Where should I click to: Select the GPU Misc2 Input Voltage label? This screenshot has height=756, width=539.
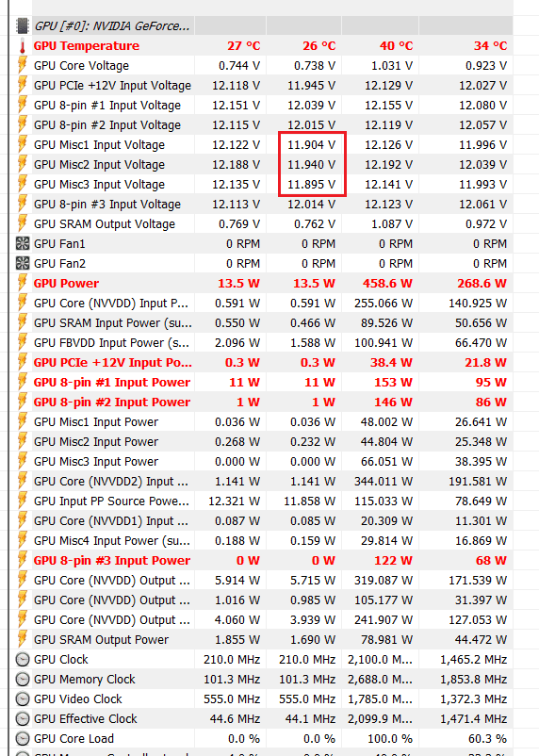[99, 164]
